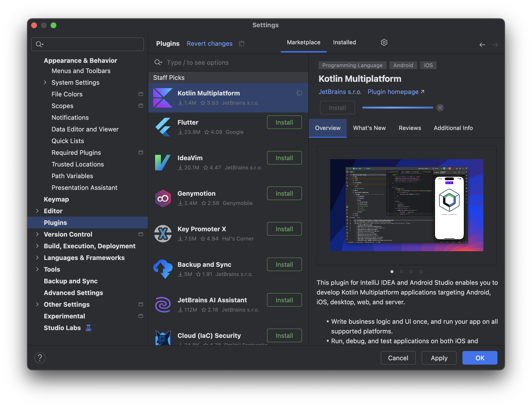Click the Revert changes link
The height and width of the screenshot is (406, 532).
[209, 44]
